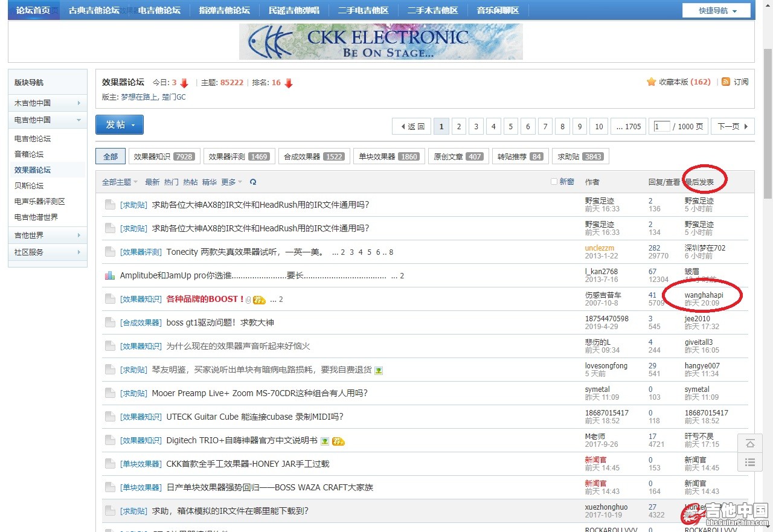Image resolution: width=773 pixels, height=532 pixels.
Task: Sort threads by 热门
Action: tap(172, 182)
